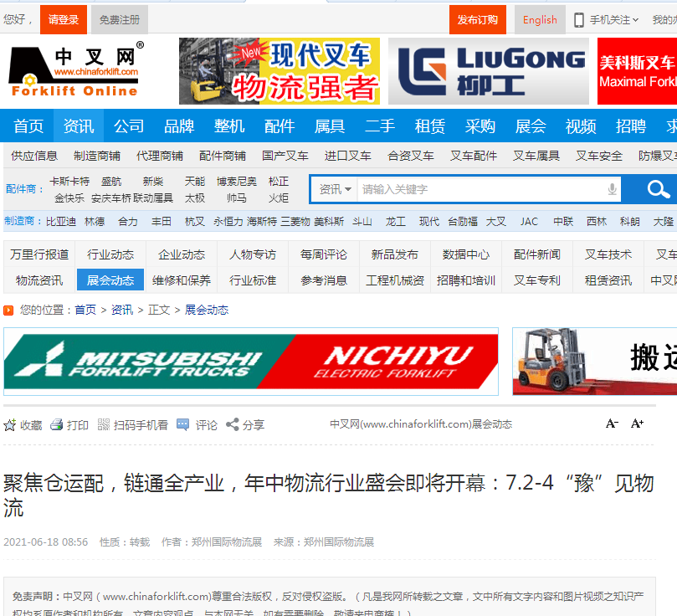The width and height of the screenshot is (677, 616).
Task: Click the printer 打印 icon
Action: [57, 425]
